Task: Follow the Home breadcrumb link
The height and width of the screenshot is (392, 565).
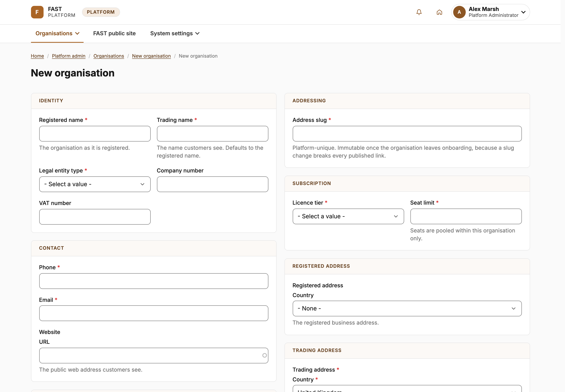Action: click(x=37, y=56)
